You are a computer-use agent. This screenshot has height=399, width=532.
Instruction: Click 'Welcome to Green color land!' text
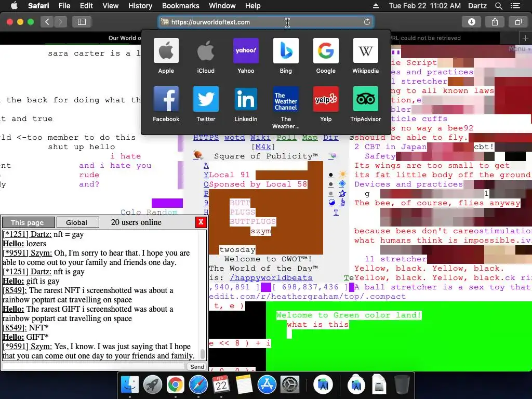click(x=349, y=315)
